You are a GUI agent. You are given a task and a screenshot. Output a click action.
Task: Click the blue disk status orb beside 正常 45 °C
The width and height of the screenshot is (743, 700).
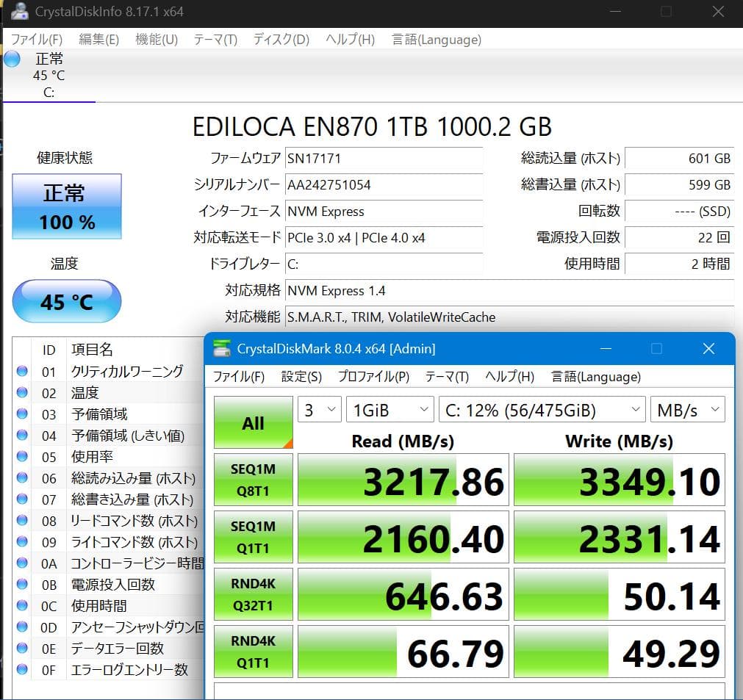click(x=12, y=59)
